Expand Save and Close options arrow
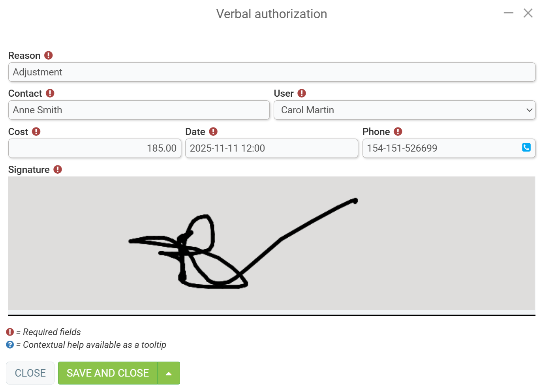The image size is (541, 392). (x=169, y=373)
